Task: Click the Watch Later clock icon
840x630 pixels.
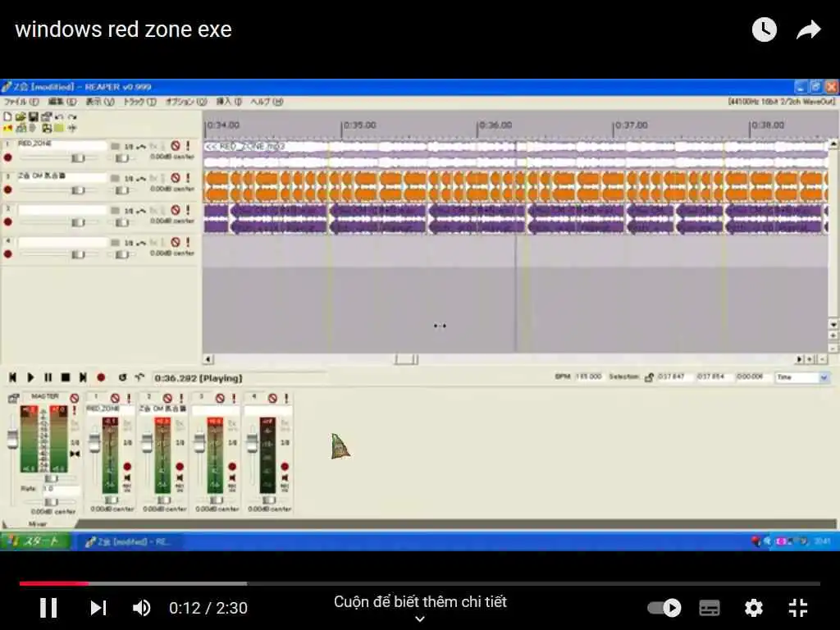Action: coord(764,30)
